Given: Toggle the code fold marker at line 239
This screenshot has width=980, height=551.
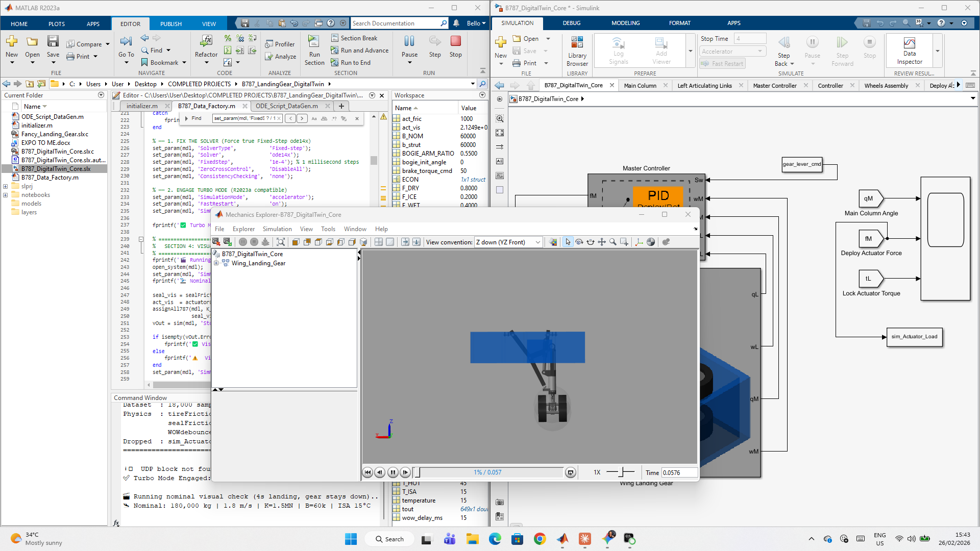Looking at the screenshot, I should point(141,239).
